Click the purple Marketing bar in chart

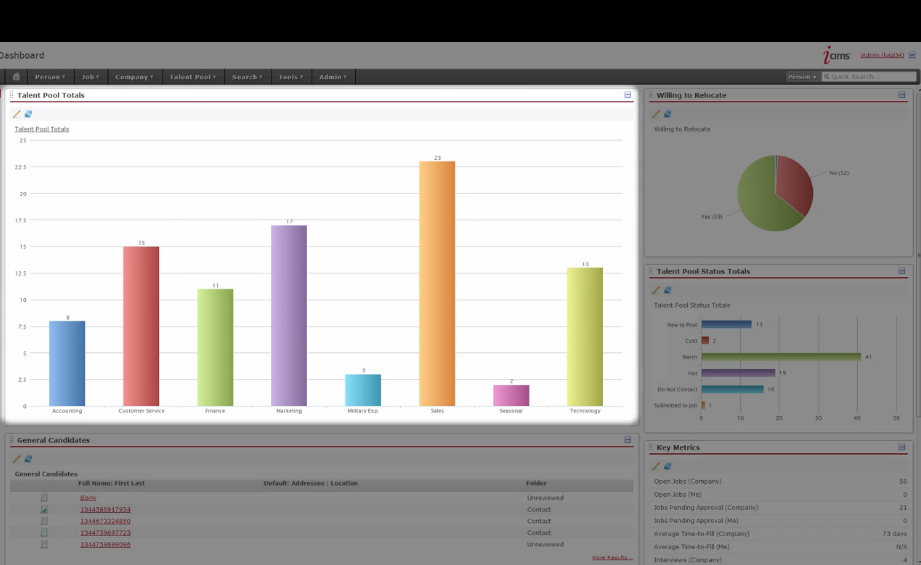(x=289, y=315)
